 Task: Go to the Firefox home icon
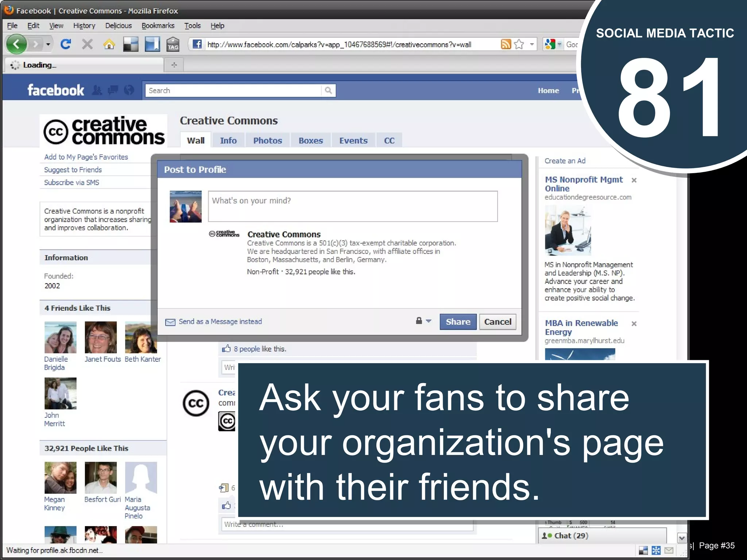coord(109,44)
